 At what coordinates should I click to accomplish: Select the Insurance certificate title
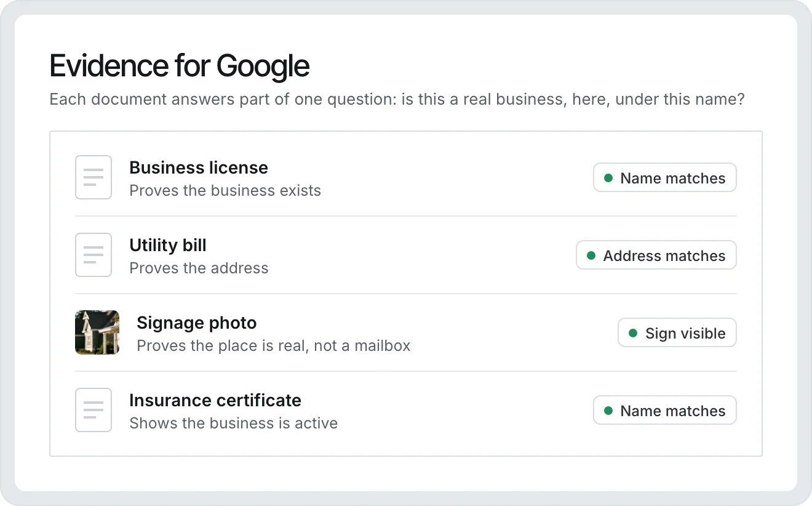coord(215,400)
